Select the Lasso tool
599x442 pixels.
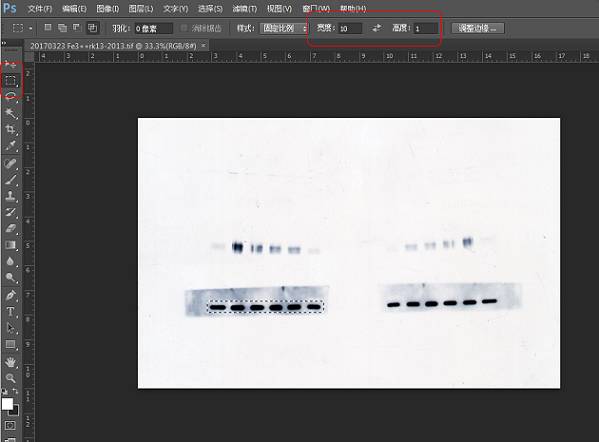pyautogui.click(x=10, y=96)
